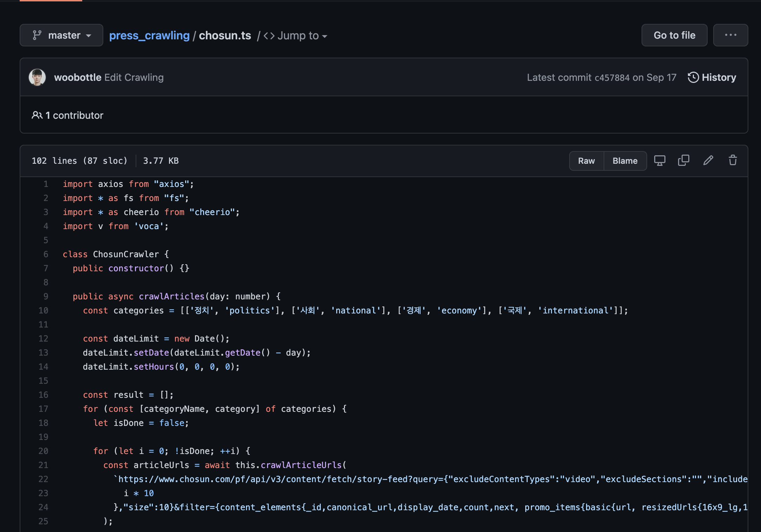Open the press_crawling repository link

click(x=149, y=36)
